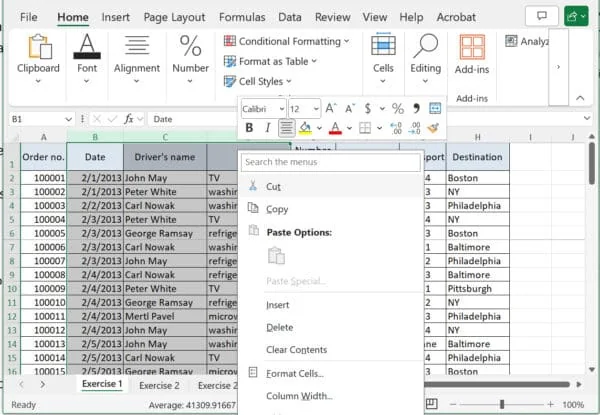This screenshot has height=415, width=600.
Task: Open the File tab
Action: [x=29, y=17]
